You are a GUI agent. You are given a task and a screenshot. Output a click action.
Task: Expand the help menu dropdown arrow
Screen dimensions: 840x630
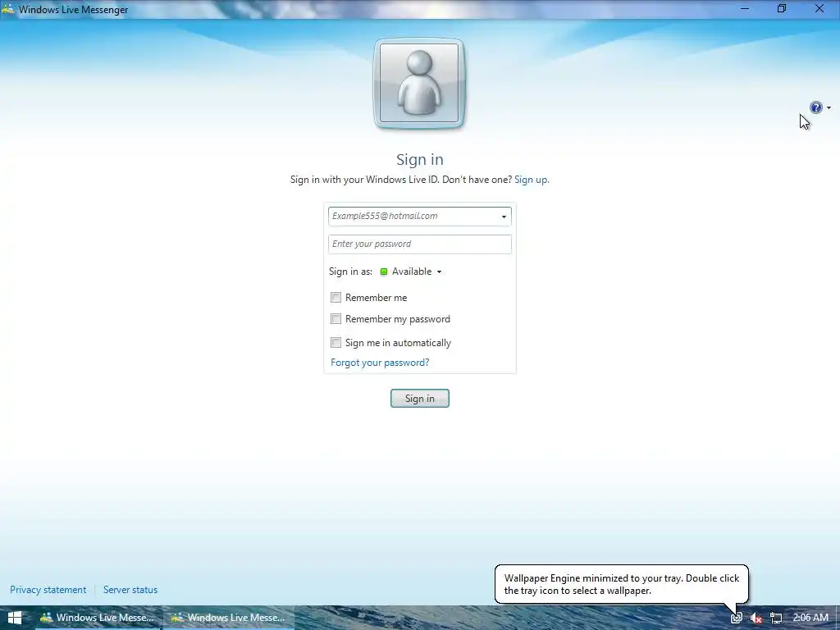tap(829, 107)
